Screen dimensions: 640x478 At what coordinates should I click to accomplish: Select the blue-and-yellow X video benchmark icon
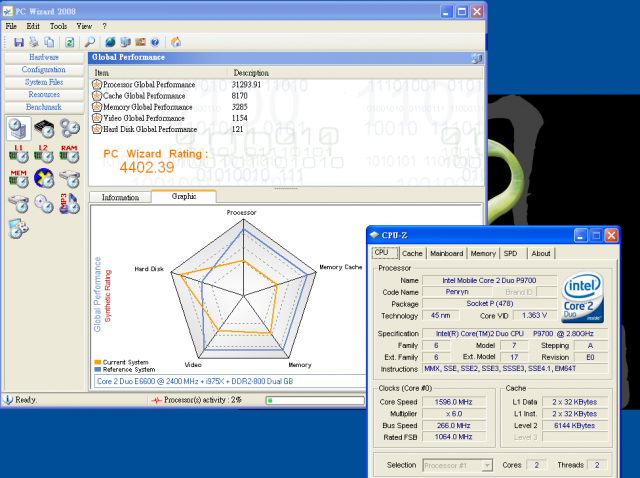pos(44,179)
